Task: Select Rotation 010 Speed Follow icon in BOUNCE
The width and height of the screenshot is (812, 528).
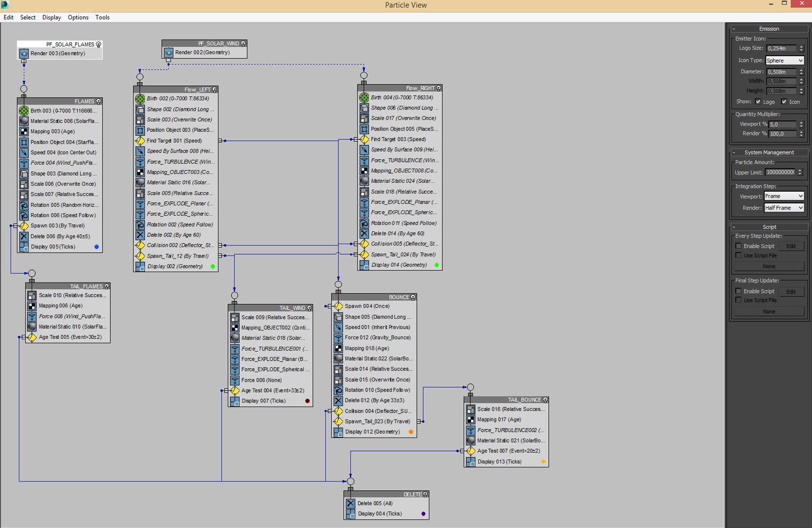Action: (338, 390)
